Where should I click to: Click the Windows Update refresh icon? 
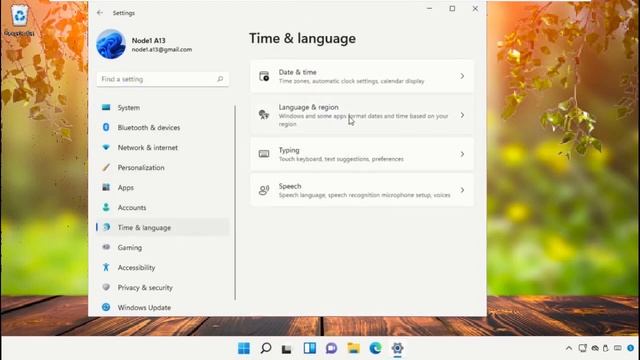(106, 307)
